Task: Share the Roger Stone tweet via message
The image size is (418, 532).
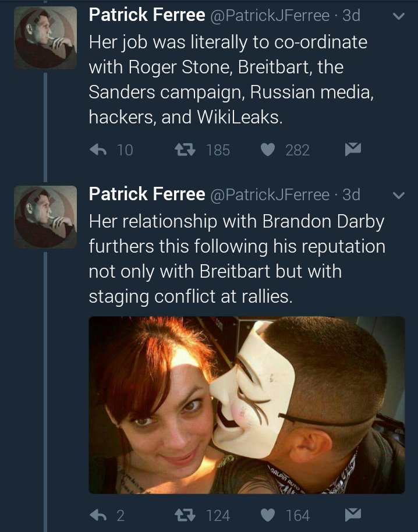Action: point(353,150)
